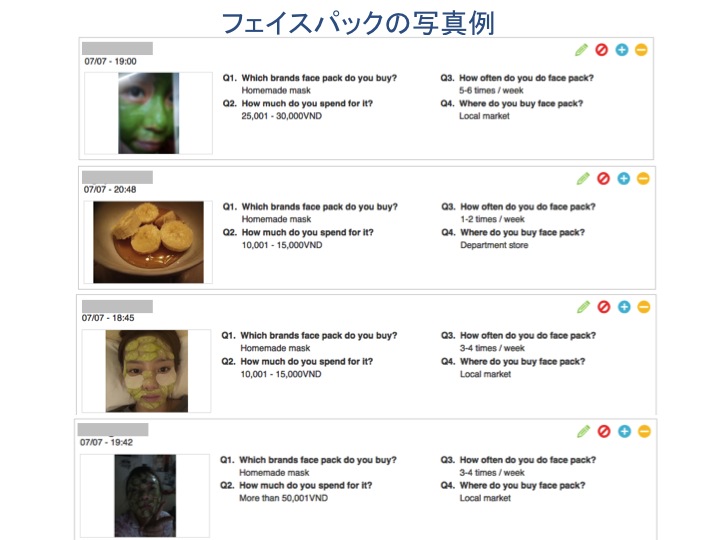Open the cucumber slice face mask photo

[146, 371]
